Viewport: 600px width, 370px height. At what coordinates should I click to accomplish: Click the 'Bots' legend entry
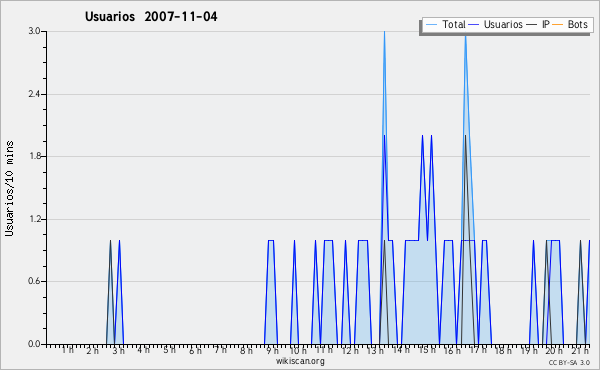coord(577,24)
